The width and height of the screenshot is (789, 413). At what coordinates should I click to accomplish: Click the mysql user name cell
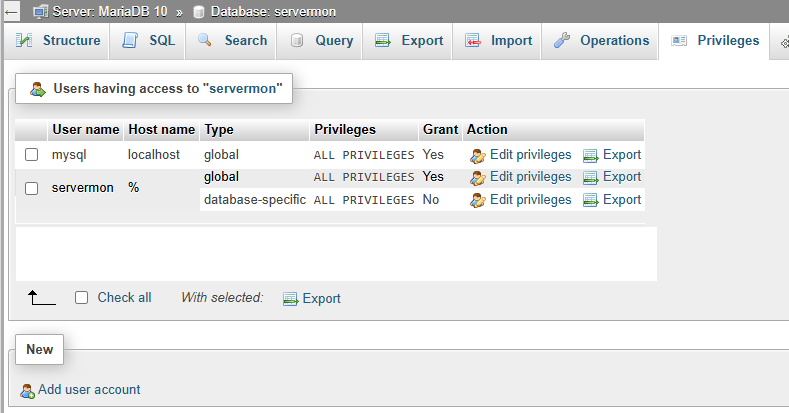[69, 155]
